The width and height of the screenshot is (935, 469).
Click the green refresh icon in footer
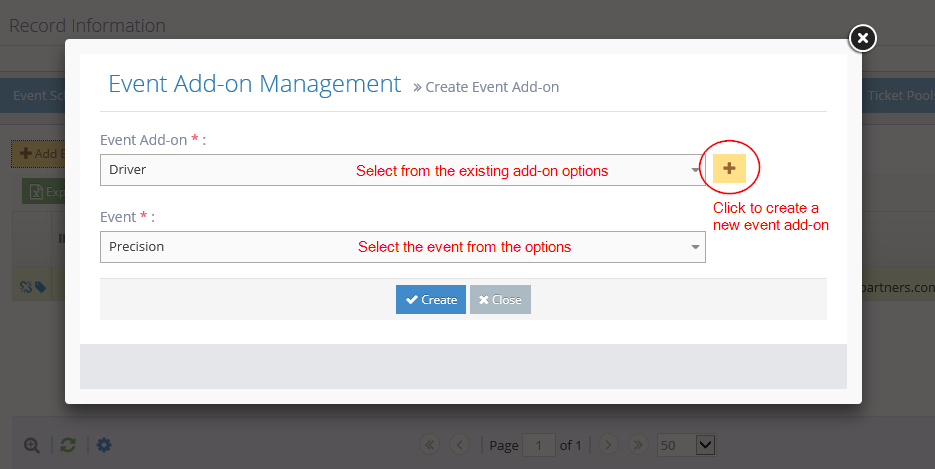68,445
